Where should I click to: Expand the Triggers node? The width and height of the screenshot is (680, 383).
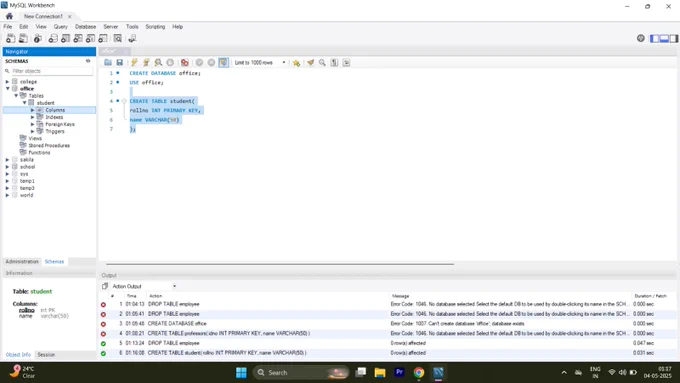(x=32, y=131)
